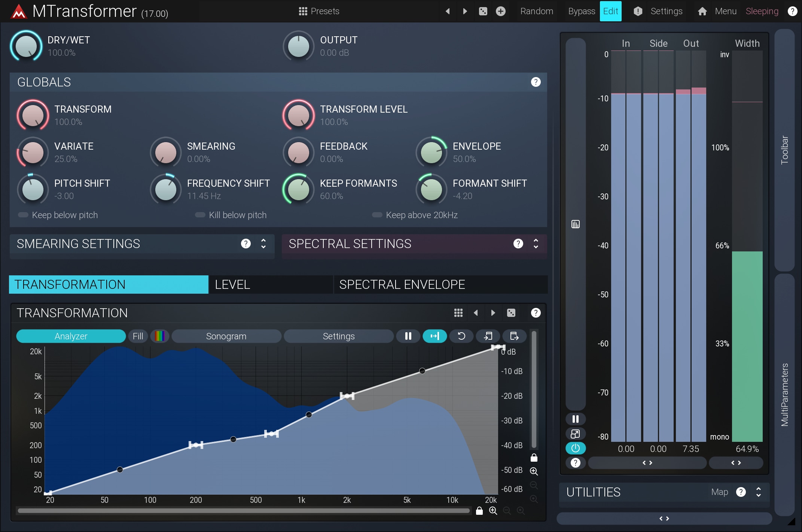Click the random dice icon in top bar

[x=483, y=11]
